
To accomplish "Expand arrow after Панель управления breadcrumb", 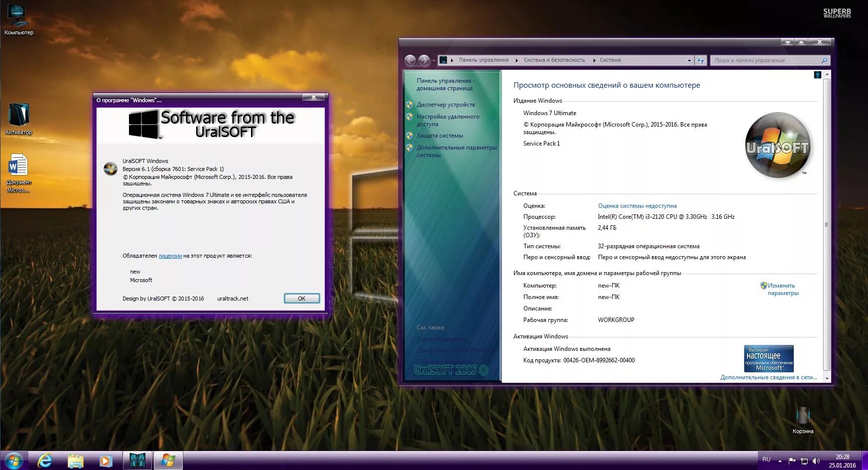I will (516, 60).
